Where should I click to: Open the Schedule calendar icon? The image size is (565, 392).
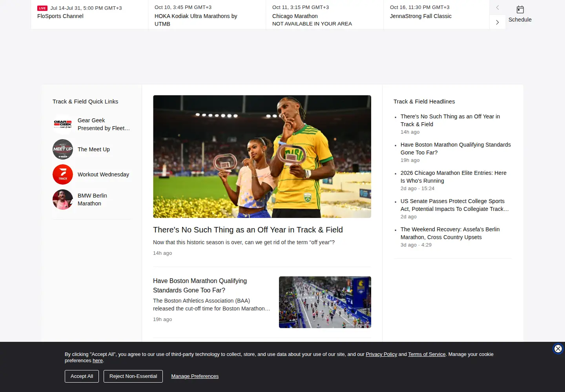tap(520, 9)
